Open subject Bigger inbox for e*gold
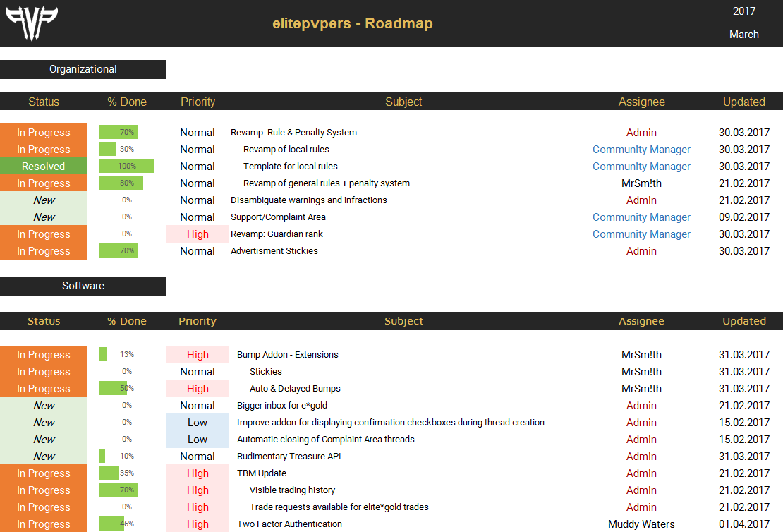This screenshot has height=532, width=783. [x=282, y=406]
